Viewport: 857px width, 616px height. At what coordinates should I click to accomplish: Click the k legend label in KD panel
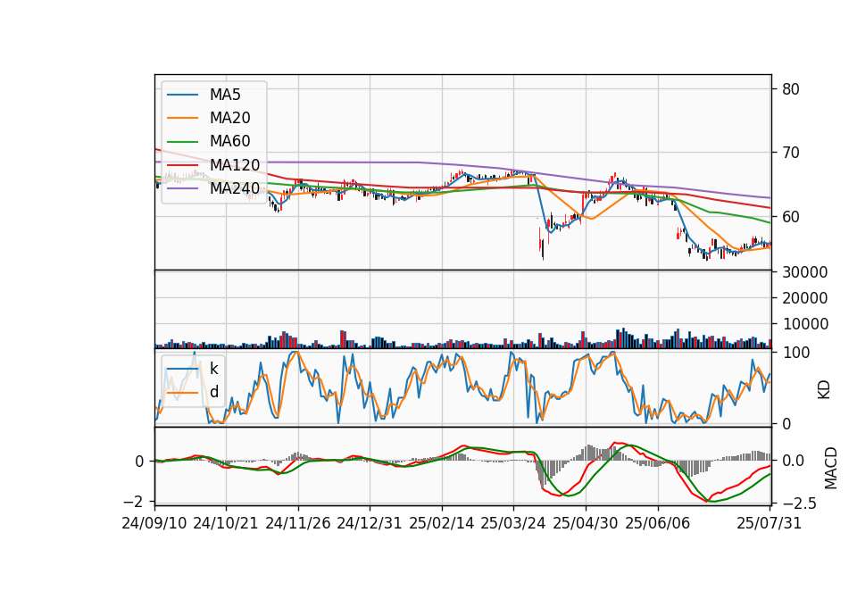coord(213,369)
